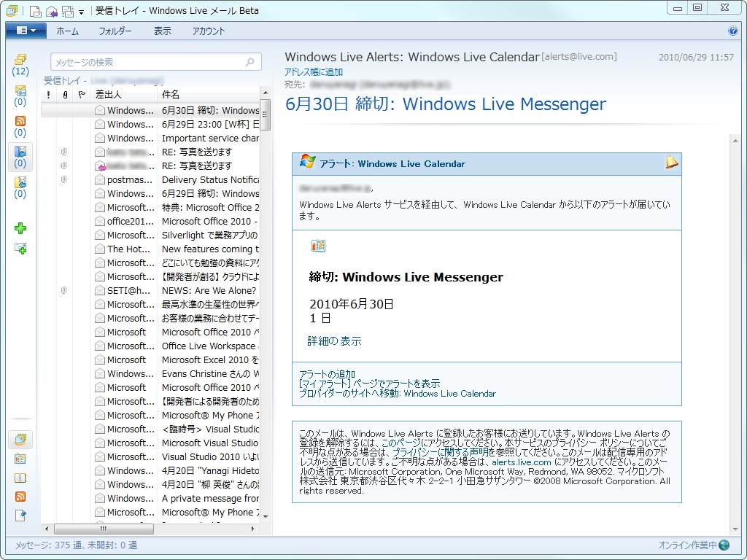The width and height of the screenshot is (747, 560).
Task: Click the message list scroll down arrow
Action: (266, 517)
